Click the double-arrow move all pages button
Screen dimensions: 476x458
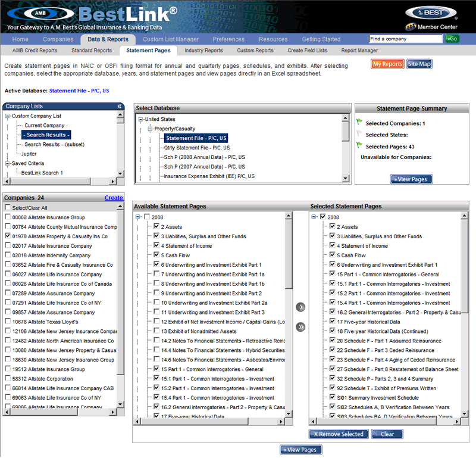300,327
